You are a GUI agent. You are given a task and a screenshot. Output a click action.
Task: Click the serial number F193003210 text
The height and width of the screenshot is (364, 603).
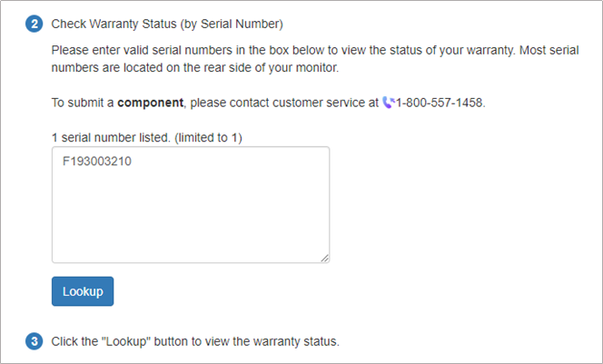tap(97, 161)
